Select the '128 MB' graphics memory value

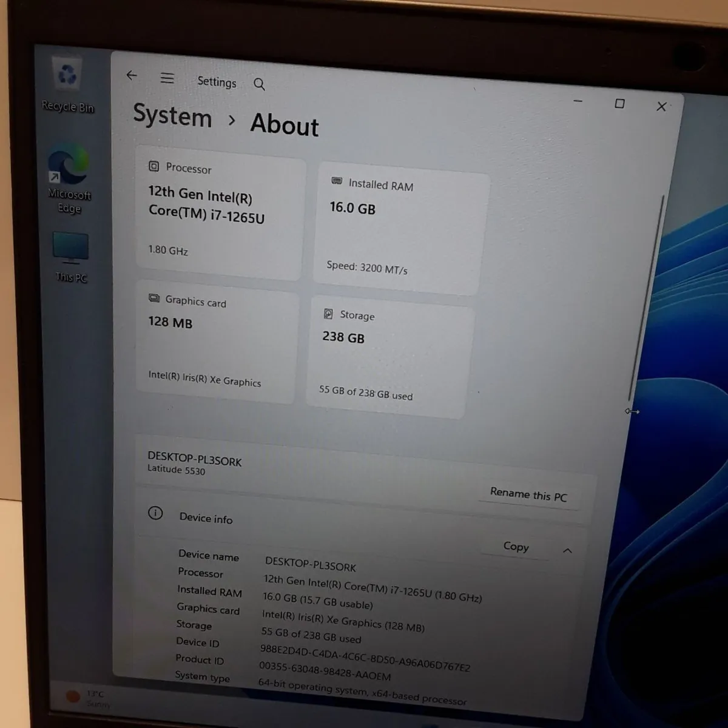click(170, 322)
